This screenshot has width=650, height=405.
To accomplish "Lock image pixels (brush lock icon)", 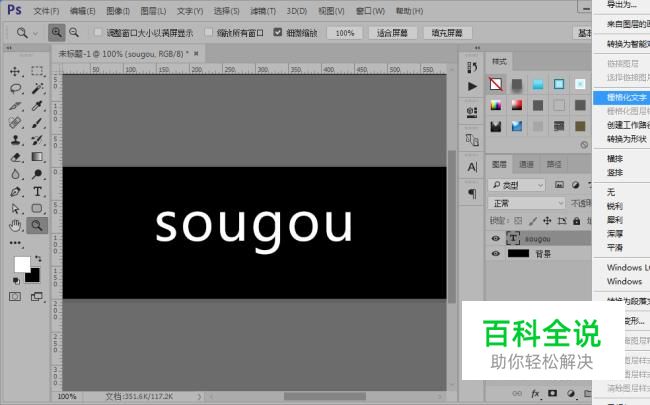I will point(533,221).
